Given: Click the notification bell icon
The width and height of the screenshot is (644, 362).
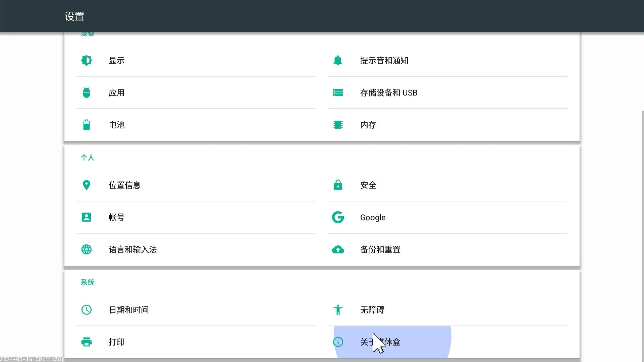Looking at the screenshot, I should (x=338, y=60).
